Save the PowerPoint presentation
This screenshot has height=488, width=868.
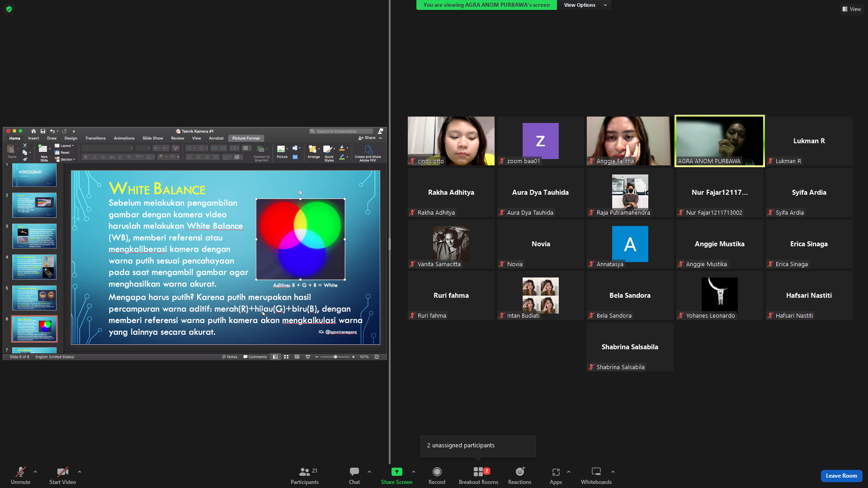43,131
